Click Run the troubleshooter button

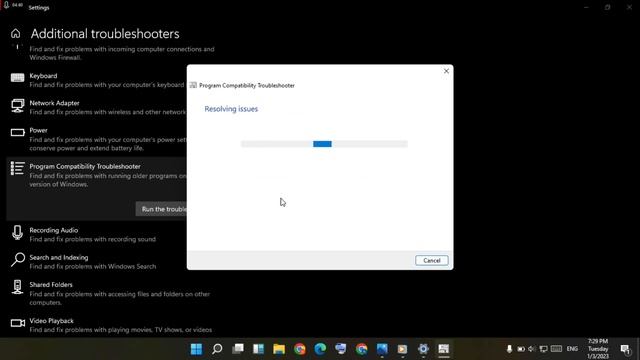(x=161, y=209)
